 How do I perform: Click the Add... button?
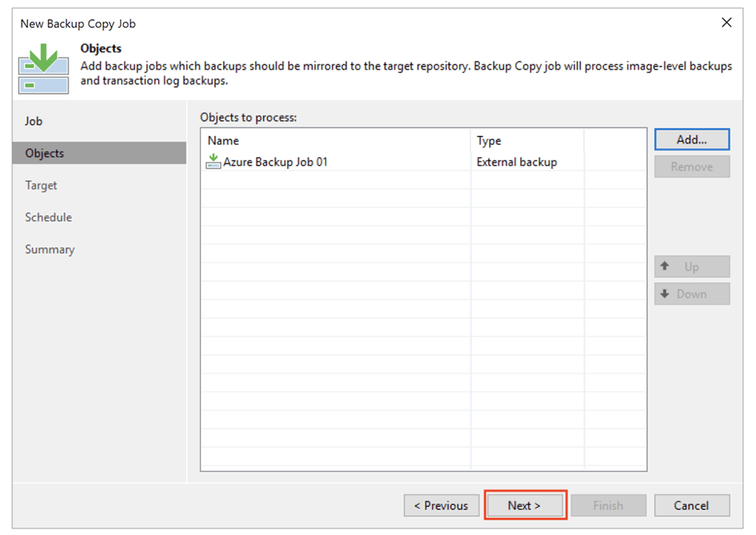(x=692, y=139)
